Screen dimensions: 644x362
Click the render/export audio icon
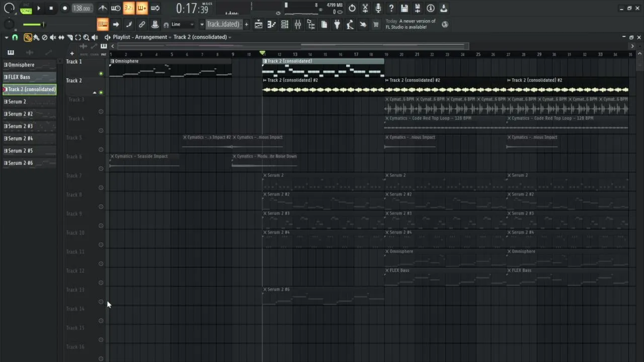point(418,8)
